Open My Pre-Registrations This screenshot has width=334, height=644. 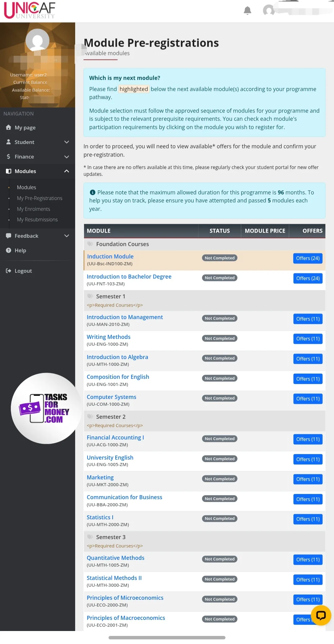tap(40, 198)
